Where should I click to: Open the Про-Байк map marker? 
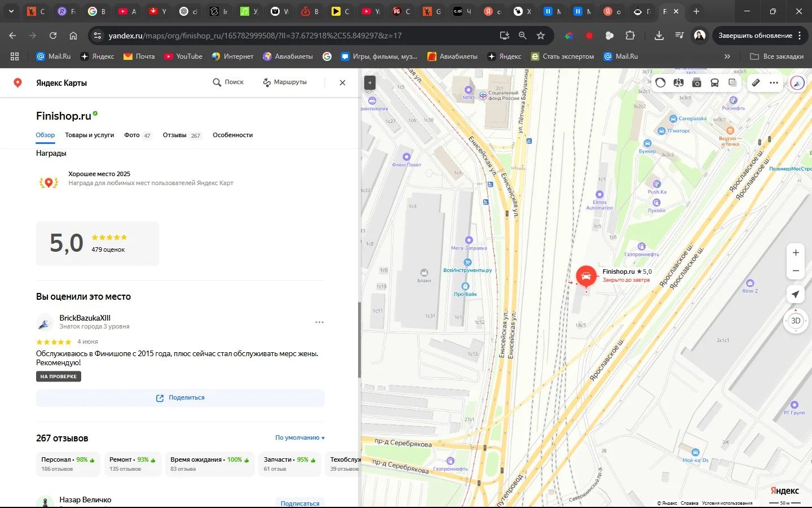click(465, 287)
